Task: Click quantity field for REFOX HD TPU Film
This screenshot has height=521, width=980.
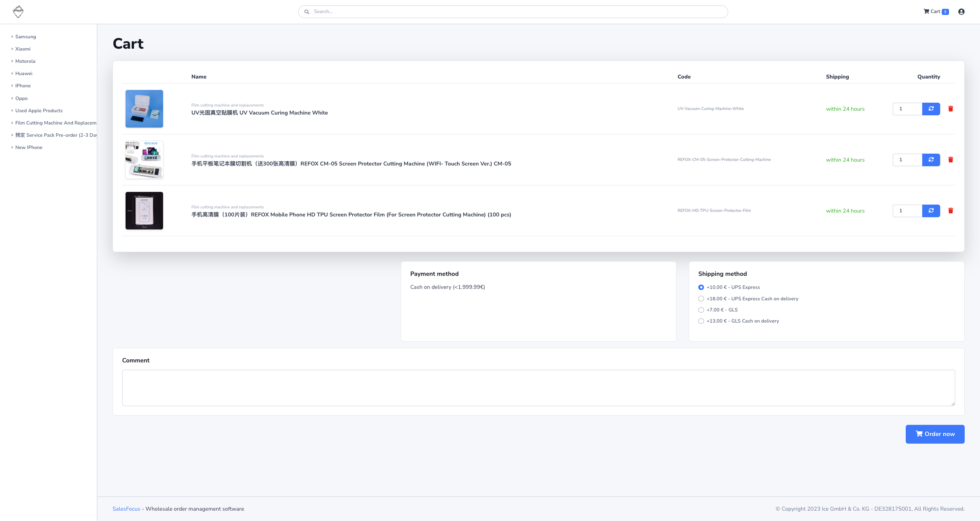Action: pyautogui.click(x=907, y=211)
